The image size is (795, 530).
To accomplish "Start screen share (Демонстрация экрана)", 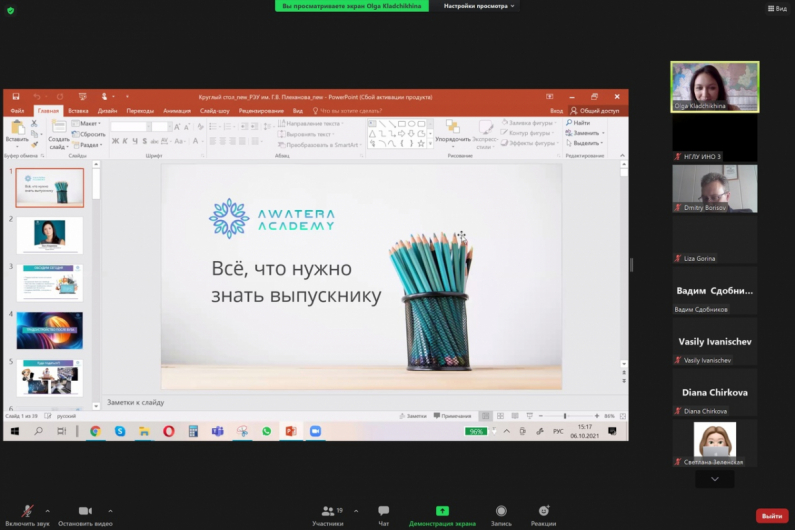I will pos(442,515).
